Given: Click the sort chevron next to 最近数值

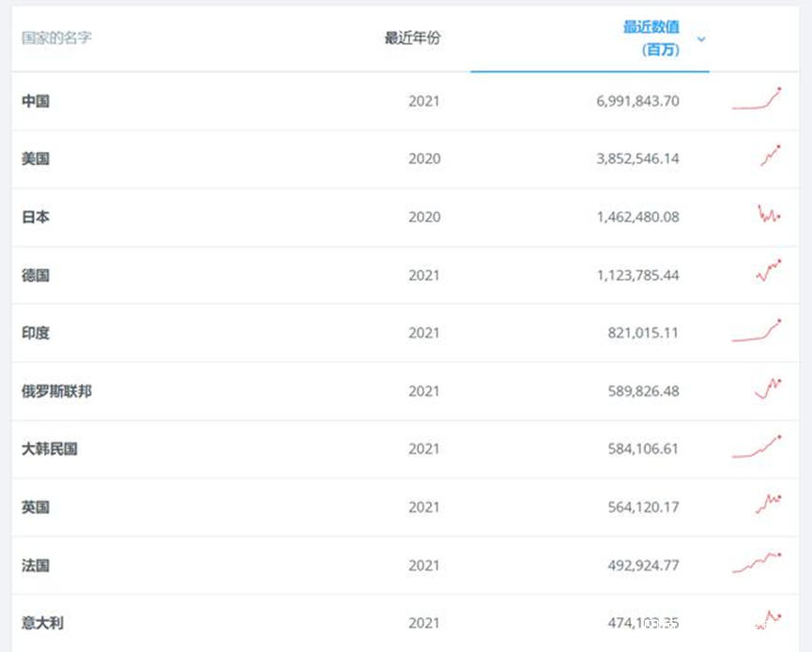Looking at the screenshot, I should tap(701, 39).
